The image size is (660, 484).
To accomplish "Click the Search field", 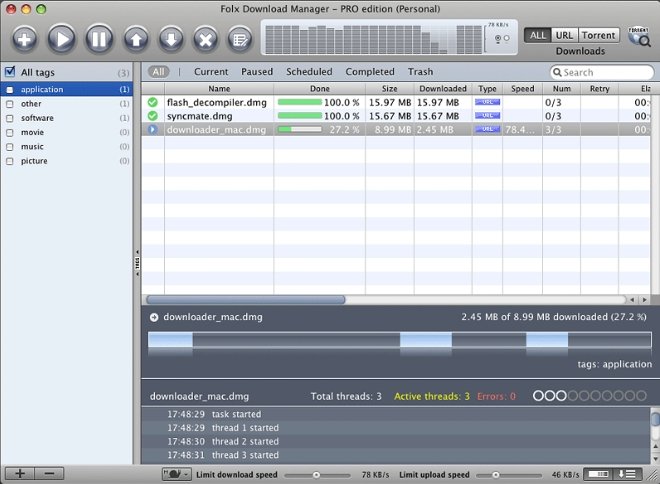I will pos(602,72).
